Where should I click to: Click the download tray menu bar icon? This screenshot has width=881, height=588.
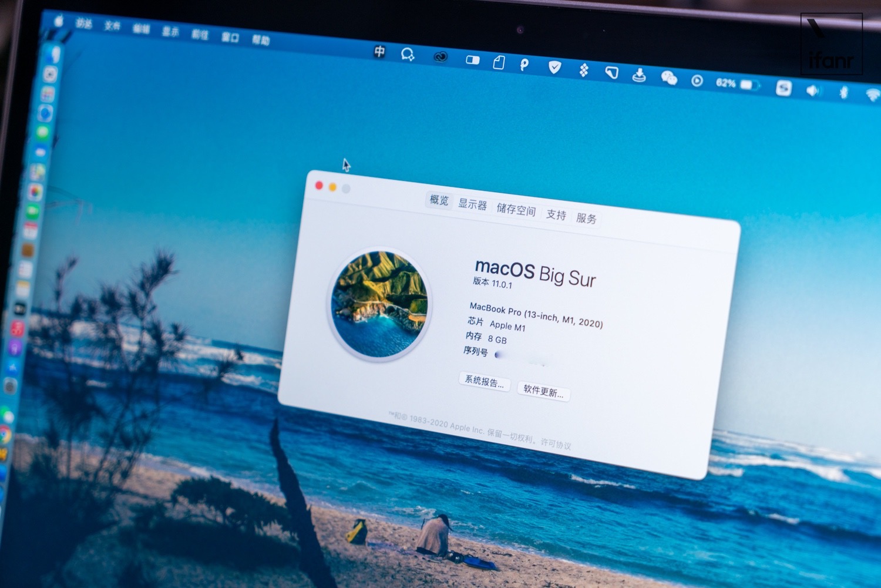click(639, 75)
